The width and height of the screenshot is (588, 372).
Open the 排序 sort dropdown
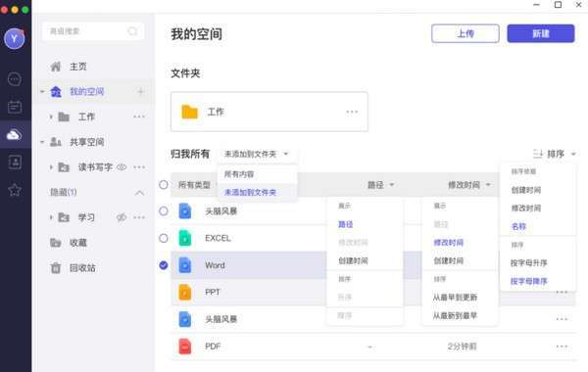tap(555, 154)
